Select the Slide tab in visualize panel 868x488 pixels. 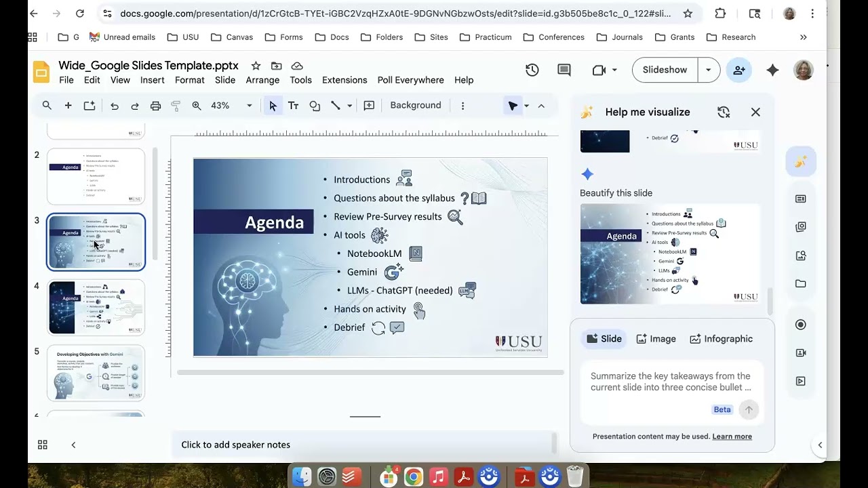click(604, 339)
